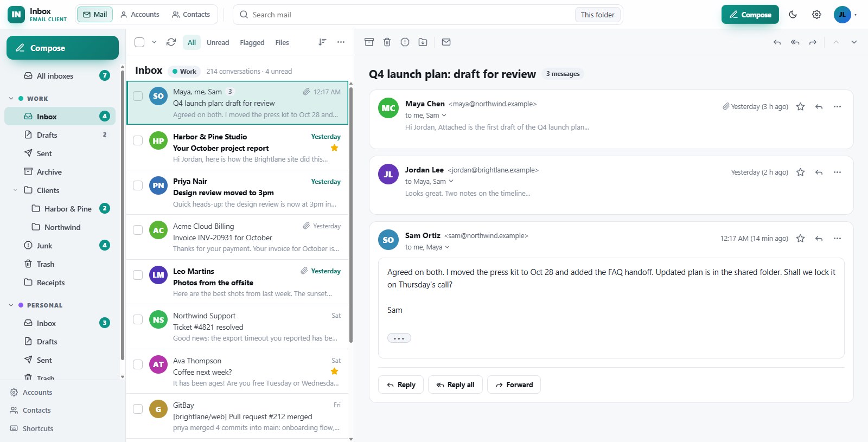868x442 pixels.
Task: Select the Priya Nair email checkbox
Action: (x=138, y=185)
